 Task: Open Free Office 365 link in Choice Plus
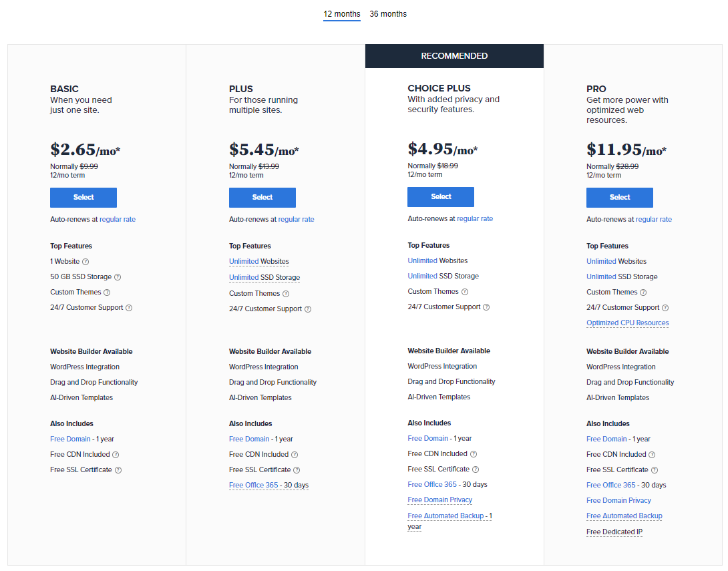tap(432, 485)
